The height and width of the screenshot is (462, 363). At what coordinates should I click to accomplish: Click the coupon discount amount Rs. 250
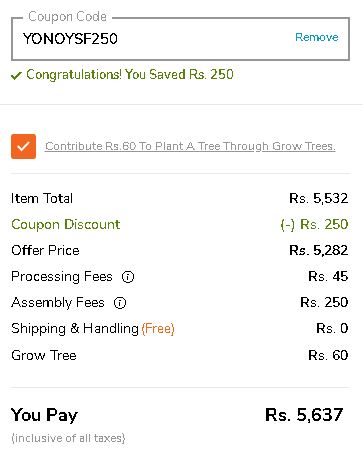314,224
